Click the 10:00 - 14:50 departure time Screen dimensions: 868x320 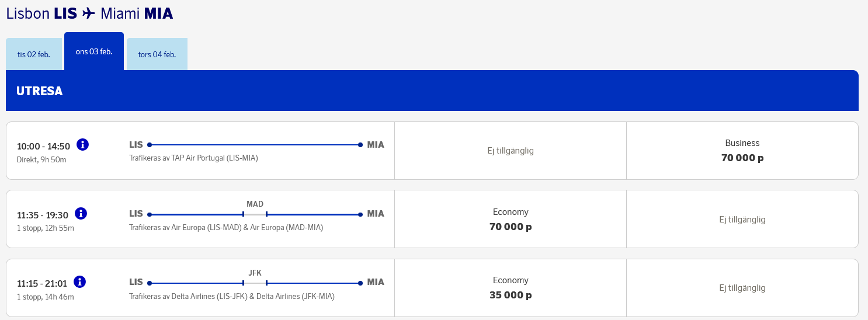44,146
